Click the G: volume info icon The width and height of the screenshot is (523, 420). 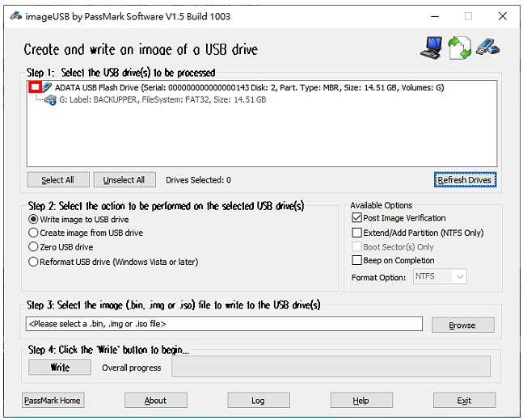click(x=51, y=99)
